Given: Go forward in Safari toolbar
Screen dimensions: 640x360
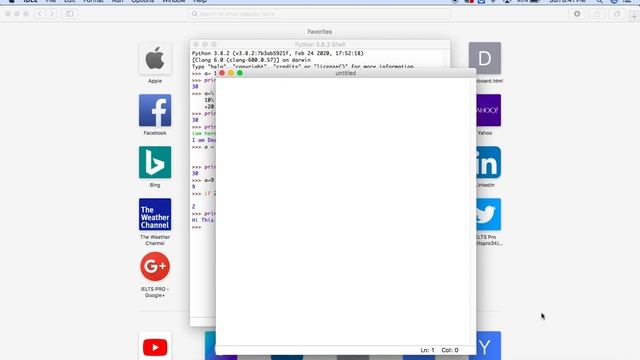Looking at the screenshot, I should 52,14.
